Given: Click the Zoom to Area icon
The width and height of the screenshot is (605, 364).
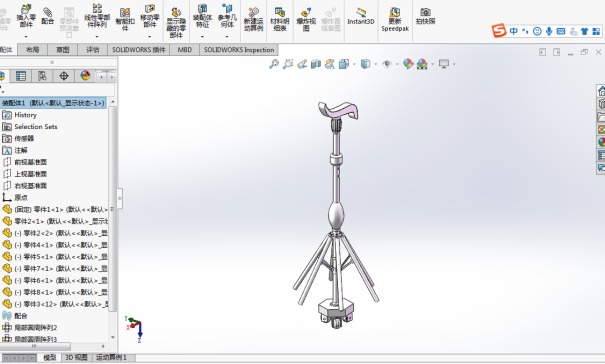Looking at the screenshot, I should (x=288, y=64).
